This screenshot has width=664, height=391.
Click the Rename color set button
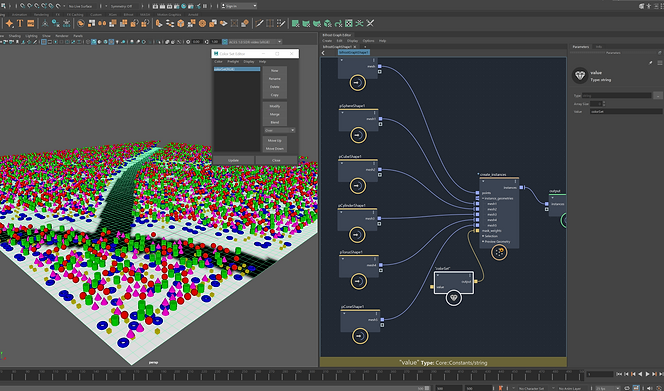click(274, 79)
